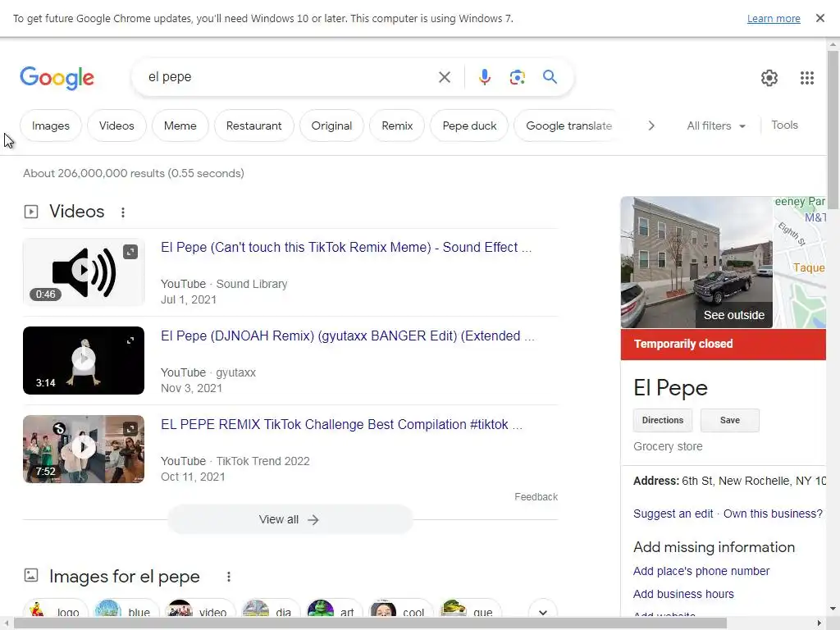The image size is (840, 630).
Task: Click the horizontal scrollbar at the bottom
Action: tap(370, 623)
